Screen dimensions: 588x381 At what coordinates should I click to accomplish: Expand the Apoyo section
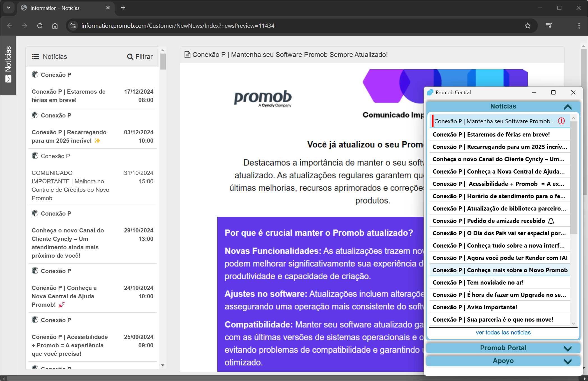point(503,361)
